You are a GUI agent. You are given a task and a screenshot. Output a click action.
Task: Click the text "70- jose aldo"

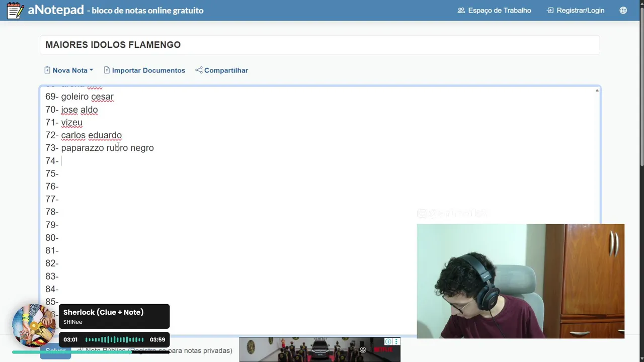71,110
